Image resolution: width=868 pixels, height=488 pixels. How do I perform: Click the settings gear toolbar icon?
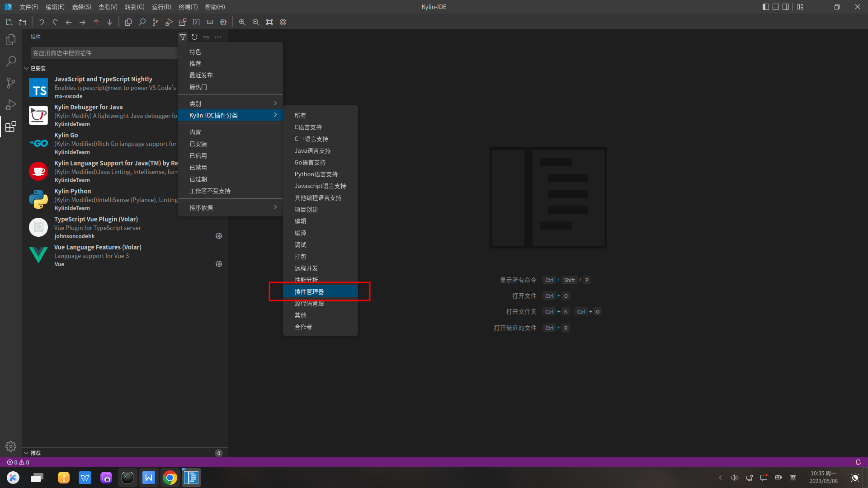pos(223,22)
